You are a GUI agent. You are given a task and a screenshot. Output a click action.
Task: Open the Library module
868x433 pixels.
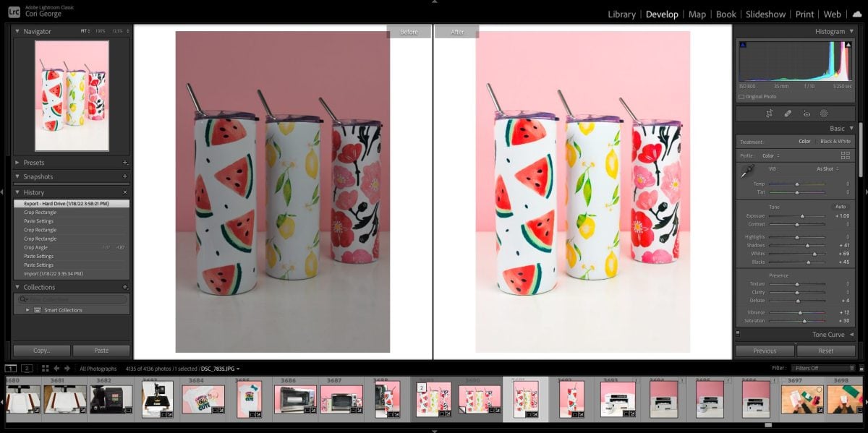coord(621,14)
